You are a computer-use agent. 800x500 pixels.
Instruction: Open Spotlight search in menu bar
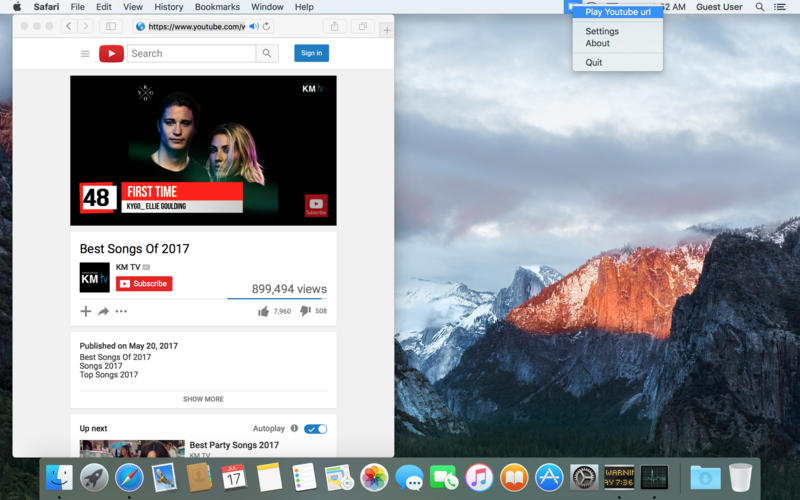click(760, 7)
